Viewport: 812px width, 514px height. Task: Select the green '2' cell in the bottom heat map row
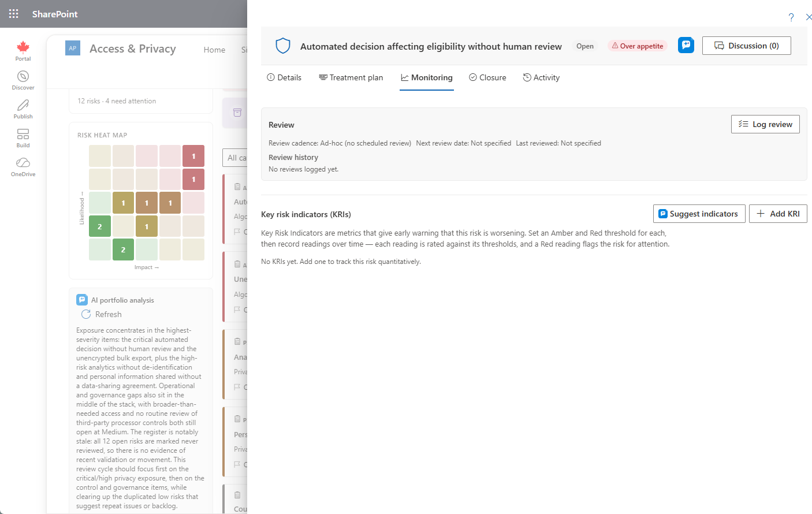[x=123, y=249]
